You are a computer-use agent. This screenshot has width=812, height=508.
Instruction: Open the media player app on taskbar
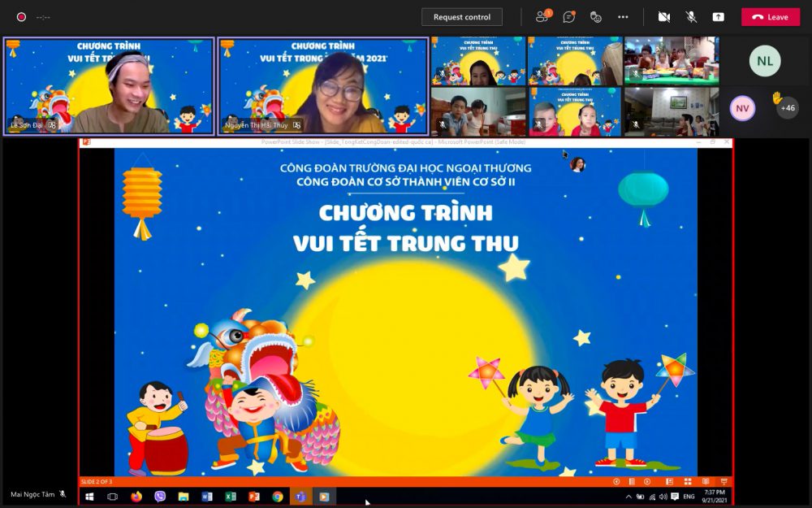(324, 497)
